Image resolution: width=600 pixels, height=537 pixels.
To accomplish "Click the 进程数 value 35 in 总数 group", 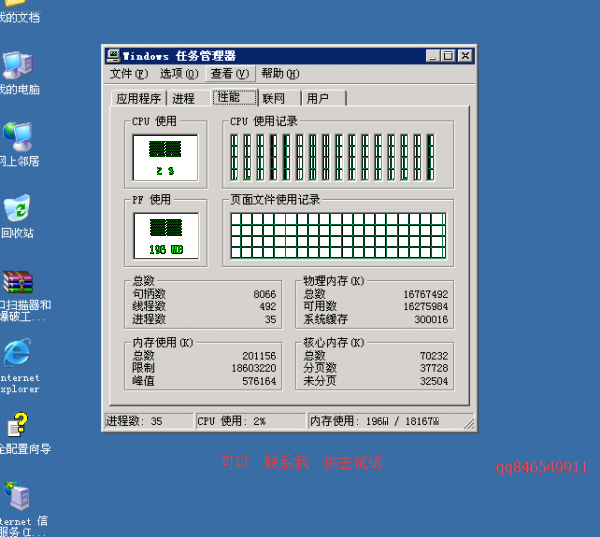I will tap(270, 319).
